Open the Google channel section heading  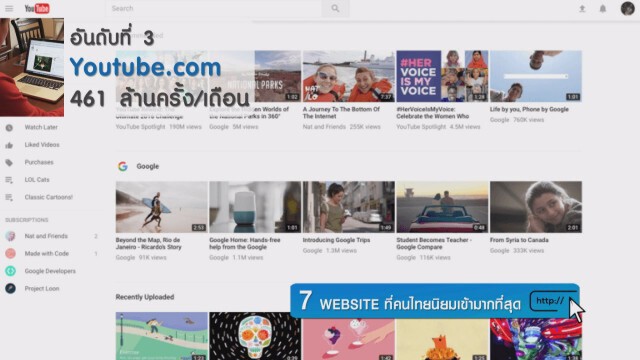tap(148, 166)
